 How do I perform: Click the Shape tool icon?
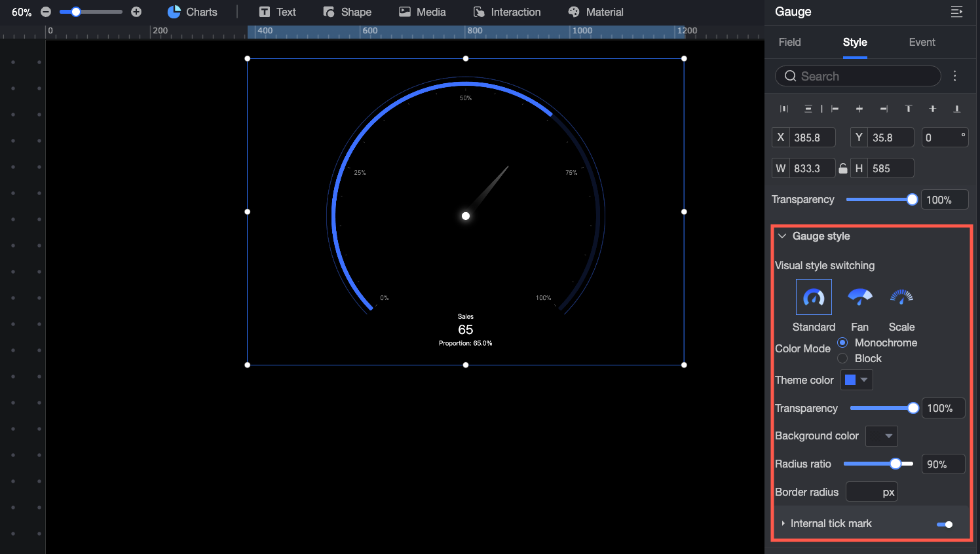tap(329, 12)
